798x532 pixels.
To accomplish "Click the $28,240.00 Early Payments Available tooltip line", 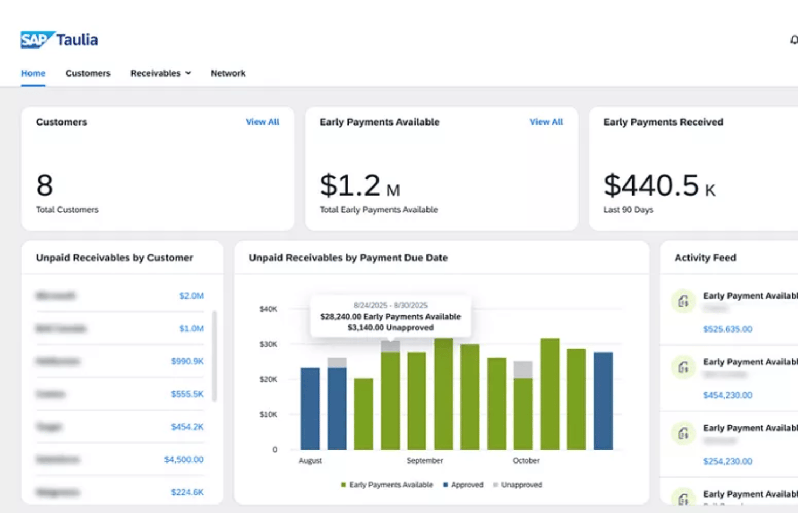I will (390, 317).
